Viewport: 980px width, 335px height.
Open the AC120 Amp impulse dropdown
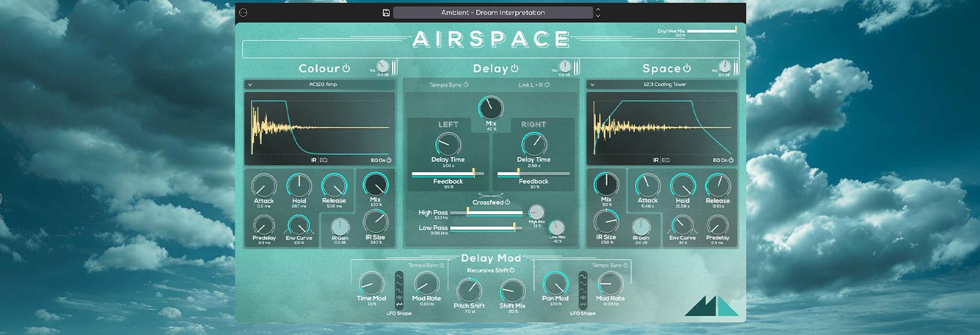[318, 85]
